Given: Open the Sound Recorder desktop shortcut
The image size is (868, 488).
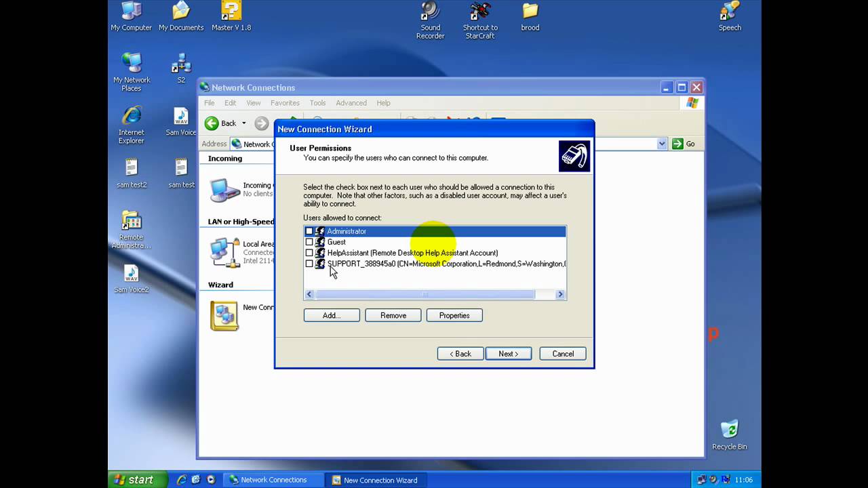Looking at the screenshot, I should point(430,12).
